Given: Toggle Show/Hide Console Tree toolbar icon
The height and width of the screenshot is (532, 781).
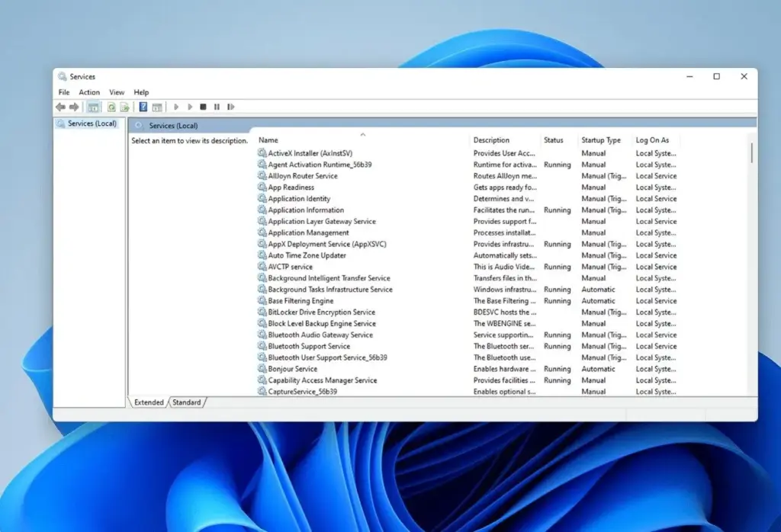Looking at the screenshot, I should (x=93, y=107).
